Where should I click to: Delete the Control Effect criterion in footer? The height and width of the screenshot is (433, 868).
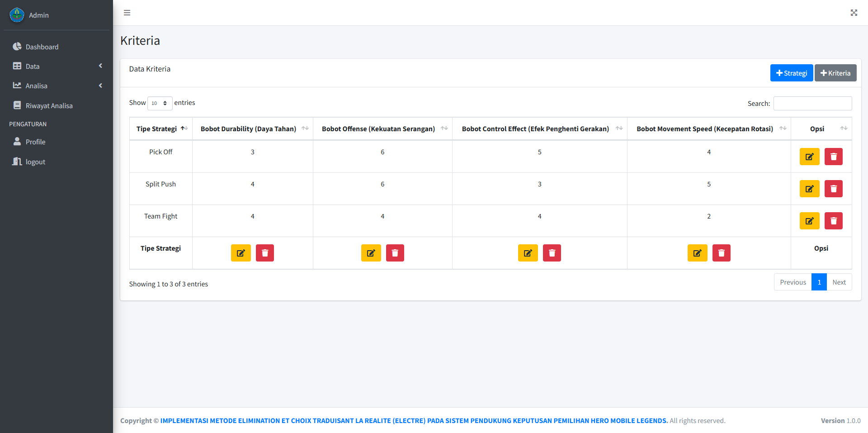point(552,253)
